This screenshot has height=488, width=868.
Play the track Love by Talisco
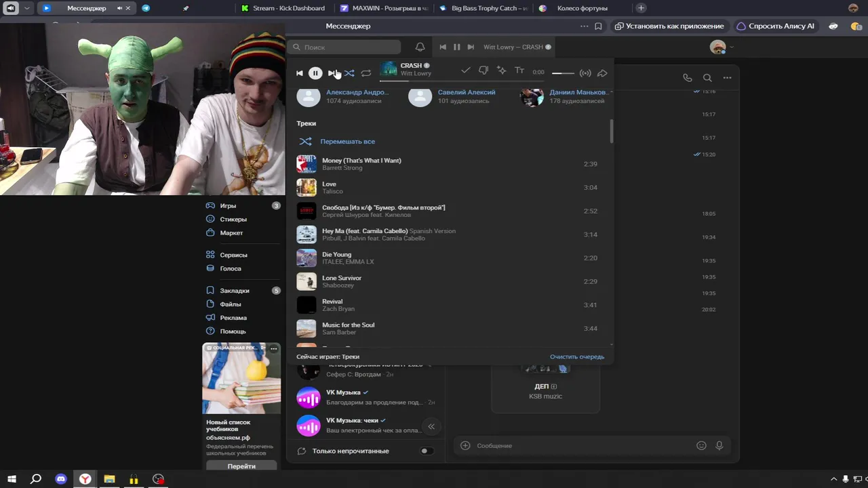point(448,188)
